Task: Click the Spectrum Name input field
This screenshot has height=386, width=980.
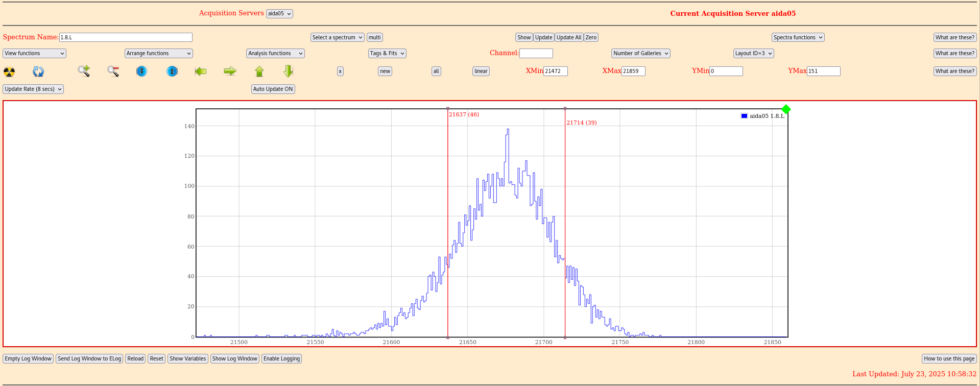Action: click(x=126, y=37)
